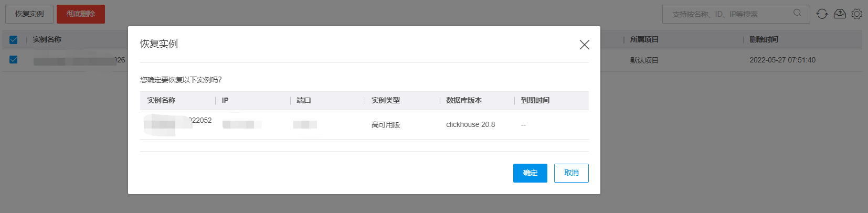Toggle the select-all checkbox in header
This screenshot has height=213, width=868.
click(x=14, y=40)
